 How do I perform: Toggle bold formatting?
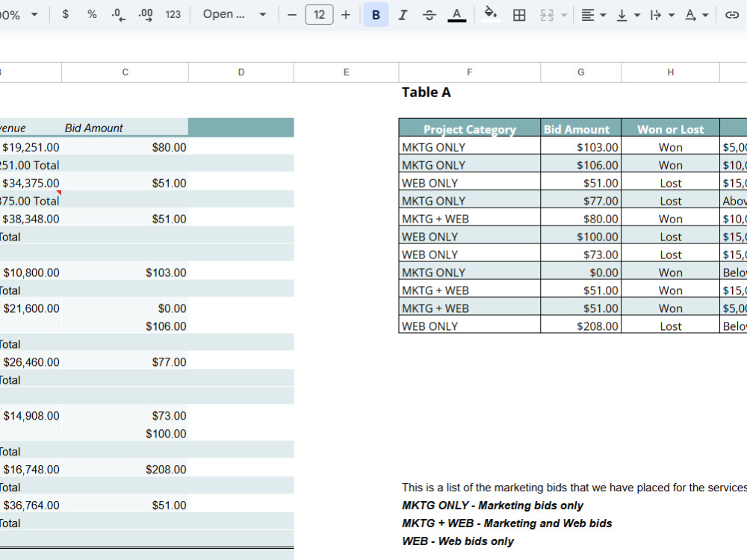376,15
